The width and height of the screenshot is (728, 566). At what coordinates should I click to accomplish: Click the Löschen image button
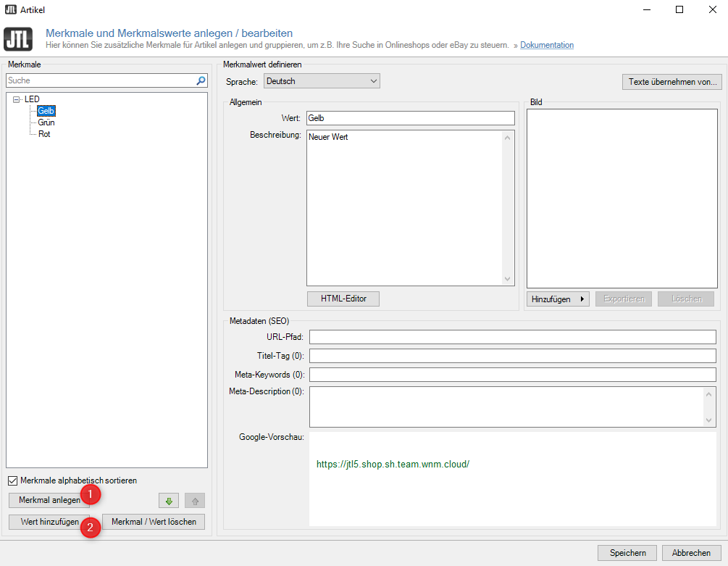pyautogui.click(x=687, y=299)
